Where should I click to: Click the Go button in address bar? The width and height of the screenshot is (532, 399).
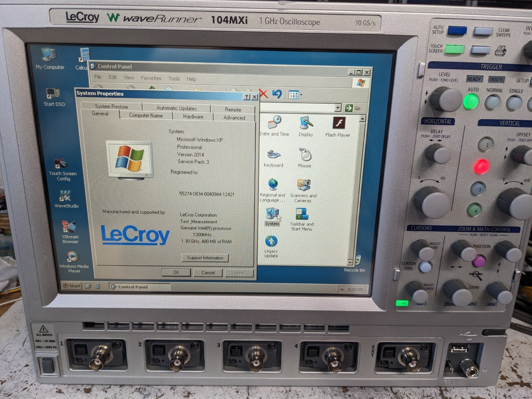(353, 108)
